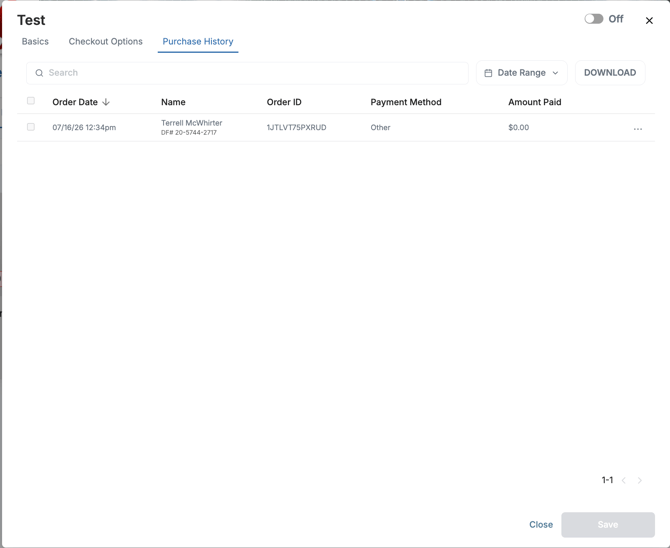Click order ID 1JTLVT75PXRUD
670x548 pixels.
tap(297, 127)
